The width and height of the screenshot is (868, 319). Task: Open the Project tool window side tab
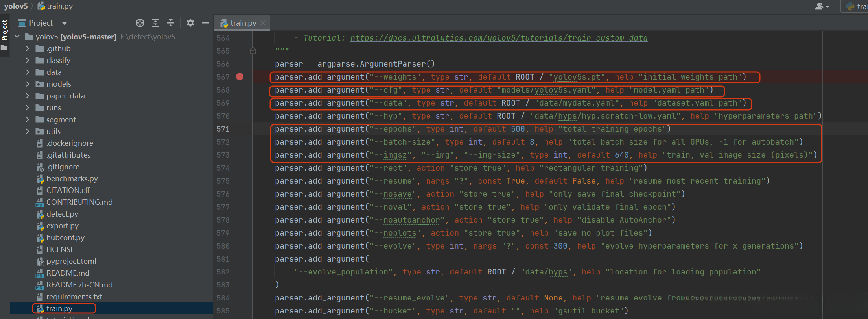coord(5,35)
